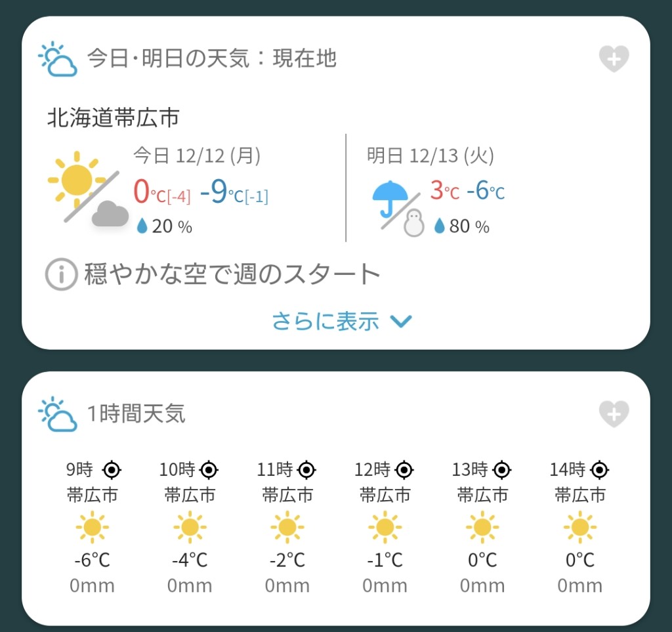The width and height of the screenshot is (672, 632).
Task: Open info icon beside 穏やかな空で週のスタート
Action: (61, 274)
